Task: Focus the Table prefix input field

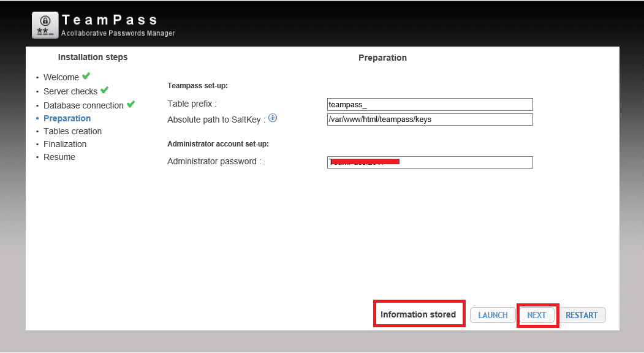Action: [430, 104]
